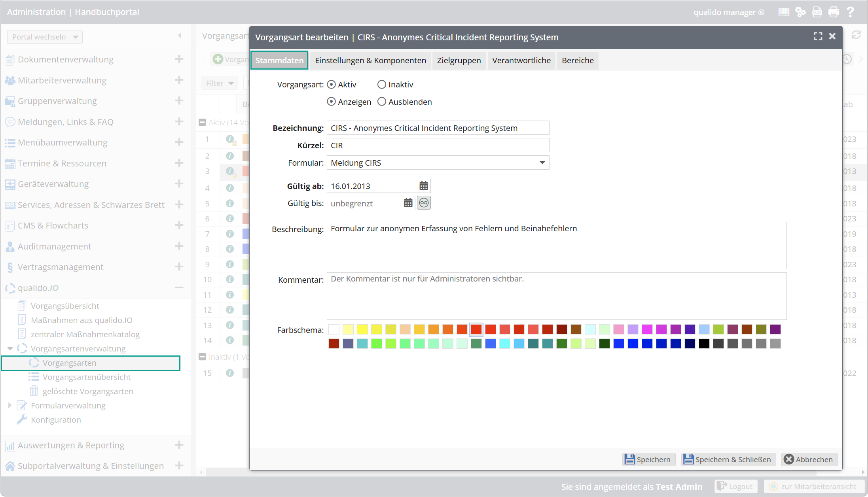Expand Subportalverwaltung & Einstellungen with its plus

pos(179,465)
